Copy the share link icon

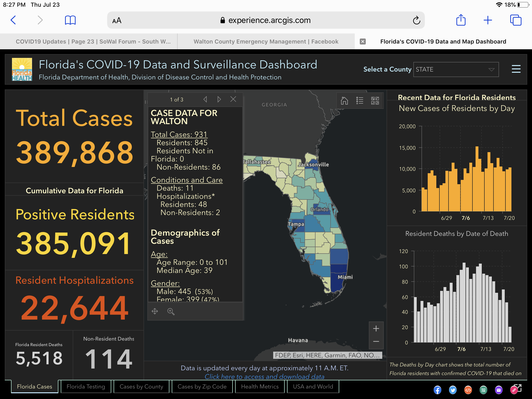click(x=514, y=390)
